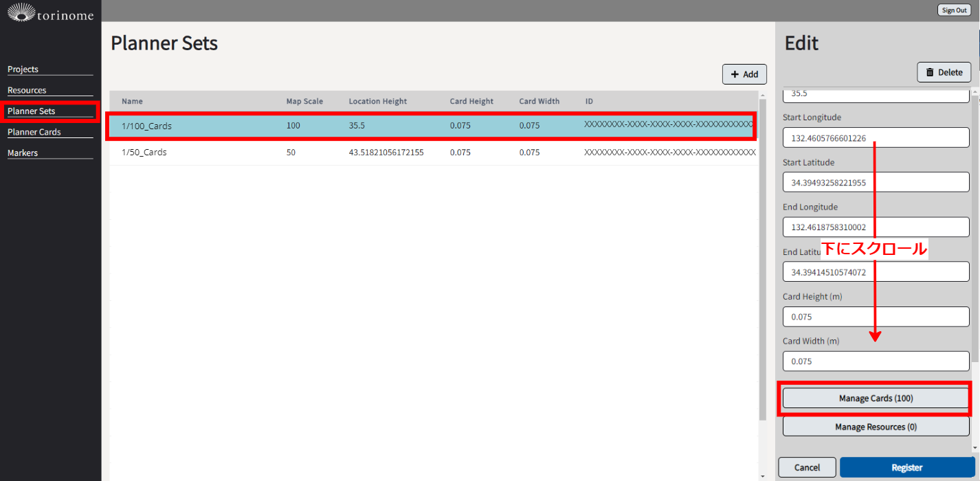Image resolution: width=980 pixels, height=481 pixels.
Task: Click the Start Longitude input field
Action: click(x=876, y=138)
